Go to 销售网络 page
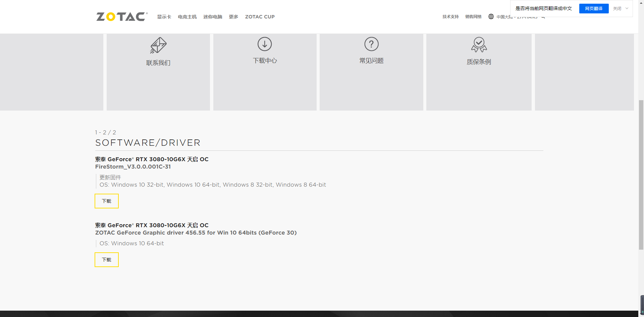The height and width of the screenshot is (317, 644). tap(473, 17)
